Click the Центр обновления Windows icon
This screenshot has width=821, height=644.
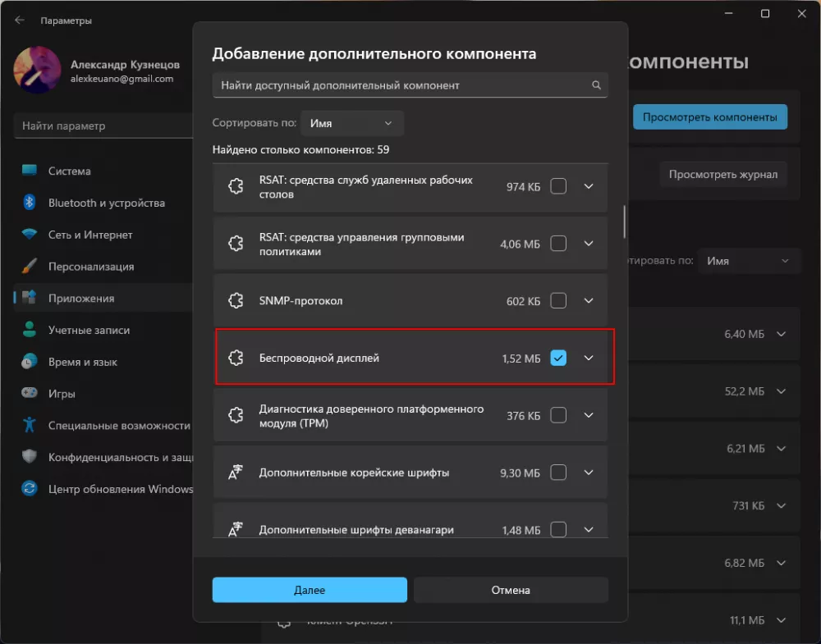[x=30, y=489]
